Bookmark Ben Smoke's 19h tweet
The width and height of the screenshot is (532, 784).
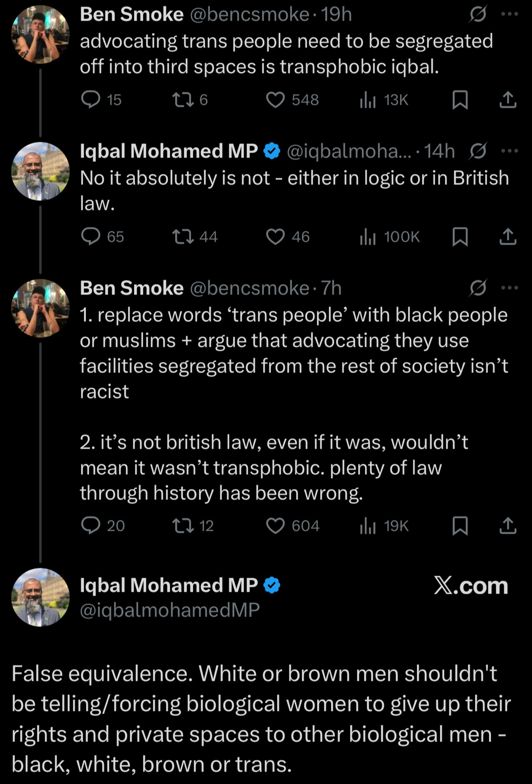tap(460, 99)
